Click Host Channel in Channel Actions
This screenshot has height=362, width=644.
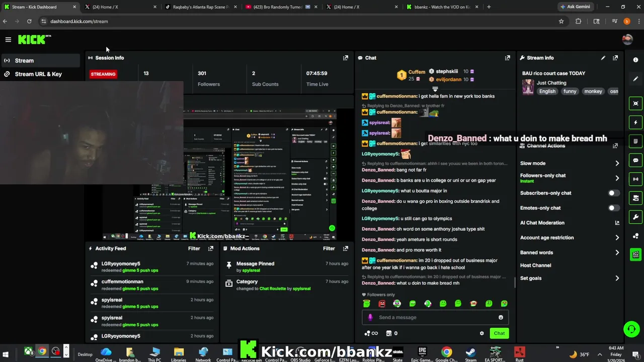(x=535, y=265)
